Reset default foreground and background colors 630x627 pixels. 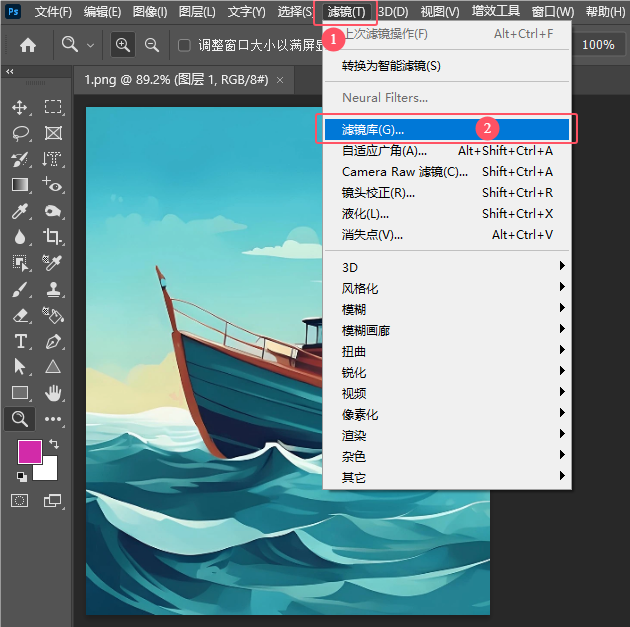pyautogui.click(x=22, y=476)
